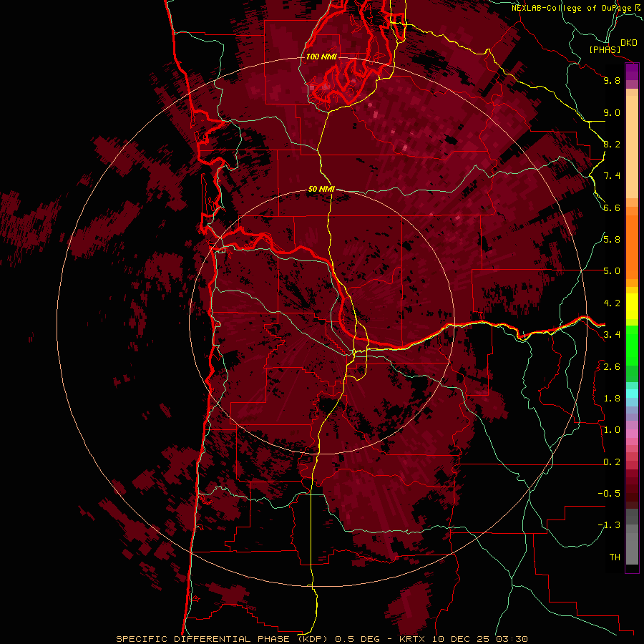Click the 03:30 timestamp in the caption
The height and width of the screenshot is (644, 644).
pyautogui.click(x=512, y=639)
